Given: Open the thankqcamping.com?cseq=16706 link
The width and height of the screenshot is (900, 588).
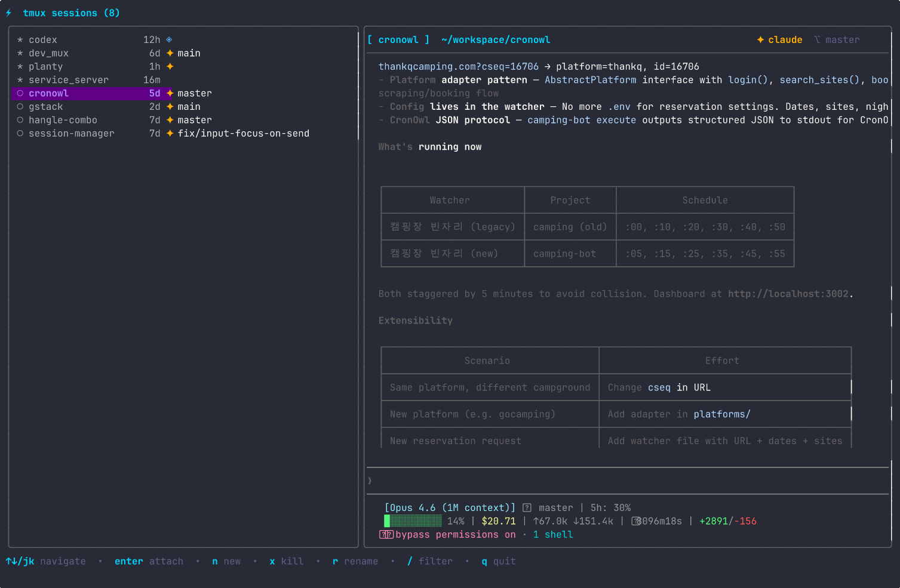Looking at the screenshot, I should pos(458,67).
